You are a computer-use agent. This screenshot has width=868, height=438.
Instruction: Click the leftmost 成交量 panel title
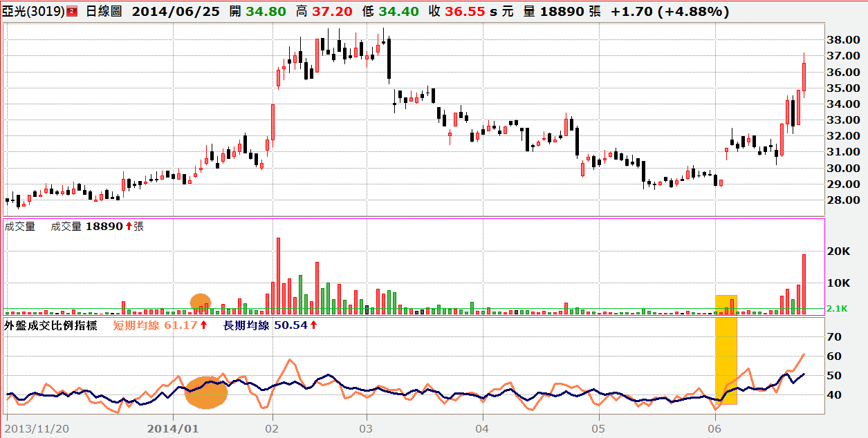click(x=20, y=227)
